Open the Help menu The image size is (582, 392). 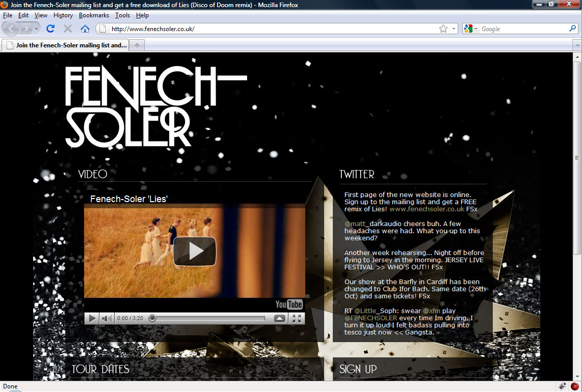[x=142, y=15]
